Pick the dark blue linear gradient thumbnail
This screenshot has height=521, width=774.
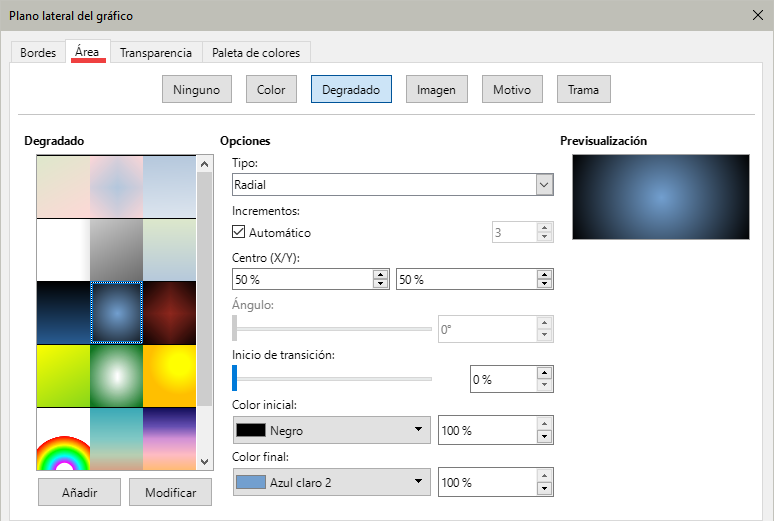[63, 313]
